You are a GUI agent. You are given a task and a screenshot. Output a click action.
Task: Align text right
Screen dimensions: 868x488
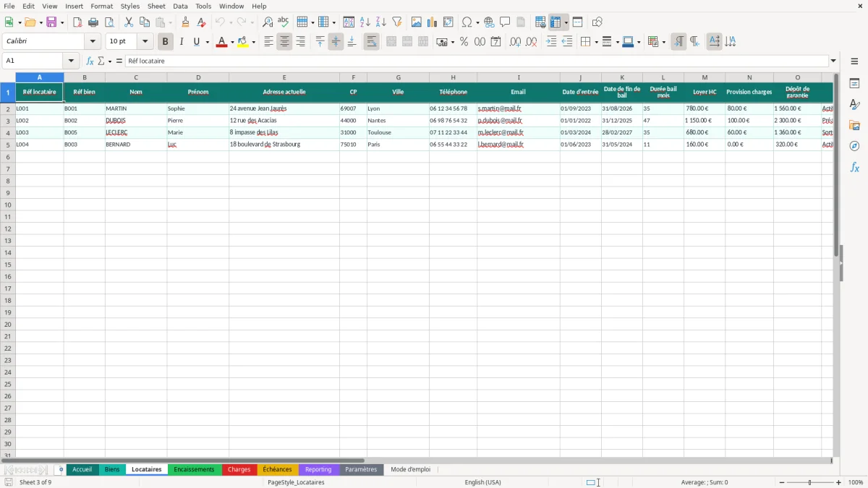point(301,42)
